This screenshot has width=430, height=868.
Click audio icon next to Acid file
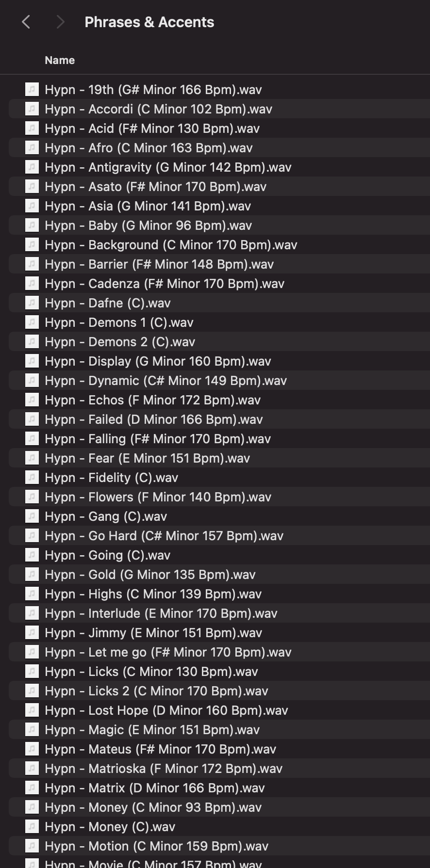32,129
